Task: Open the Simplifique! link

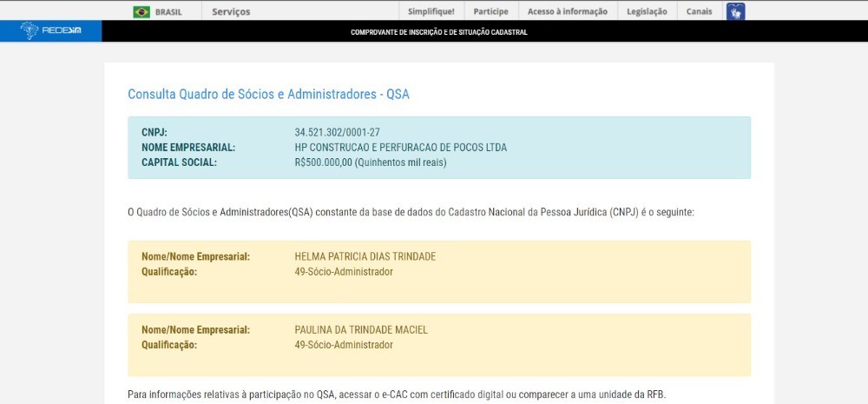Action: coord(431,11)
